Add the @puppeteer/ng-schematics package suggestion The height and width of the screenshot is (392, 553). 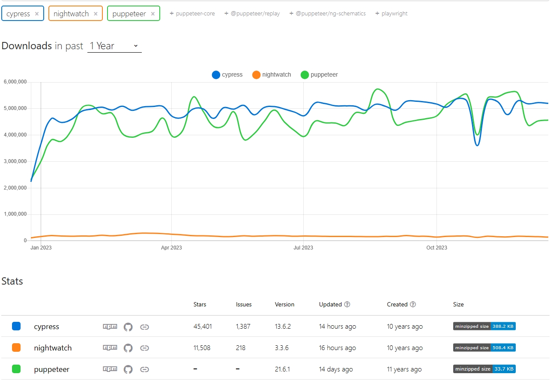point(328,14)
